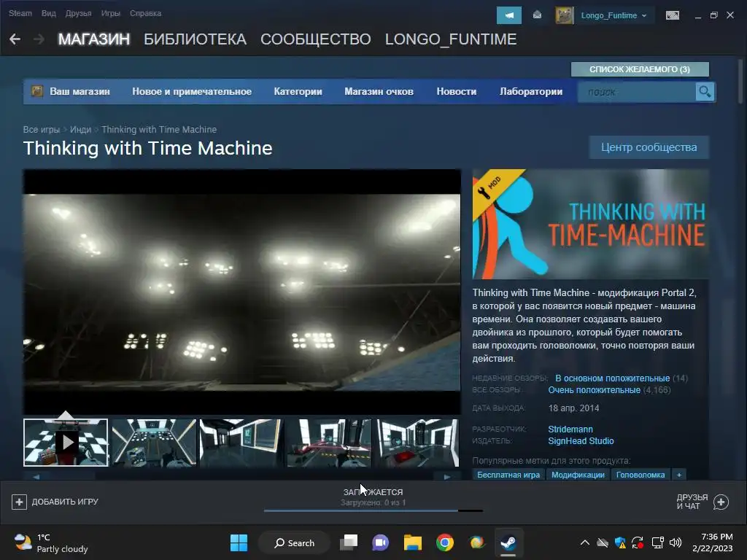Open Google Chrome from the taskbar

pyautogui.click(x=444, y=542)
